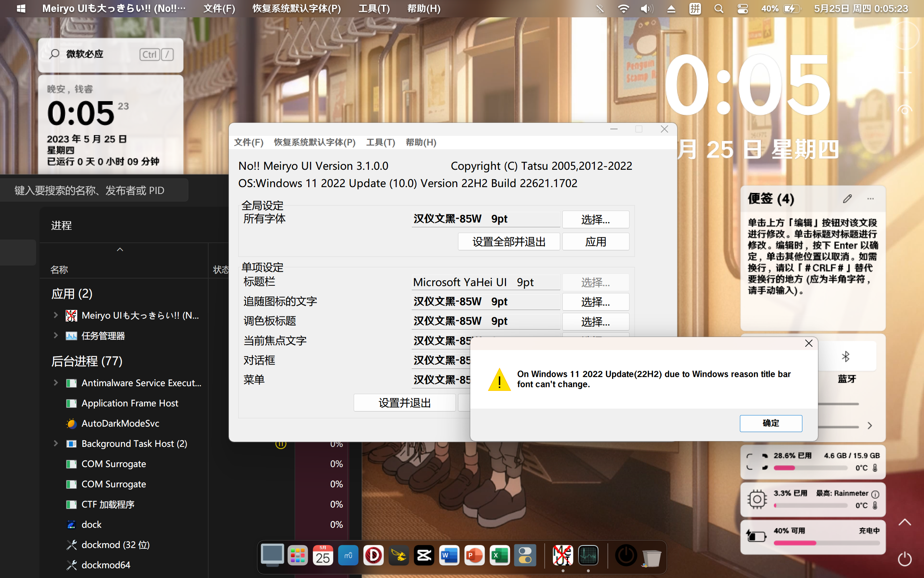Click the power icon at bottom-right corner
Viewport: 924px width, 578px height.
(905, 559)
